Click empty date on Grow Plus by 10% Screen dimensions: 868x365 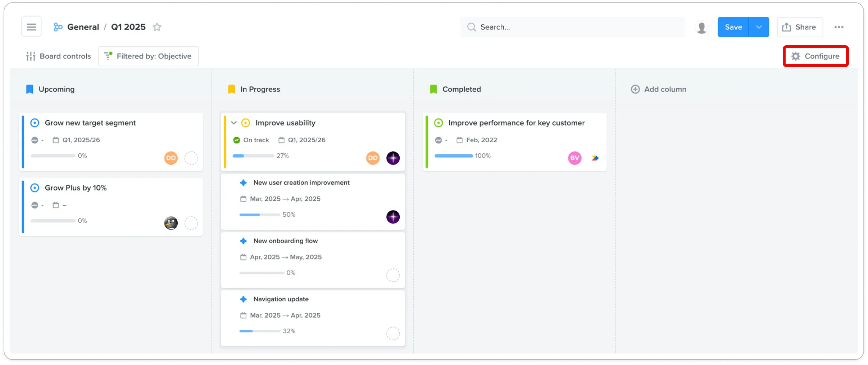point(60,205)
